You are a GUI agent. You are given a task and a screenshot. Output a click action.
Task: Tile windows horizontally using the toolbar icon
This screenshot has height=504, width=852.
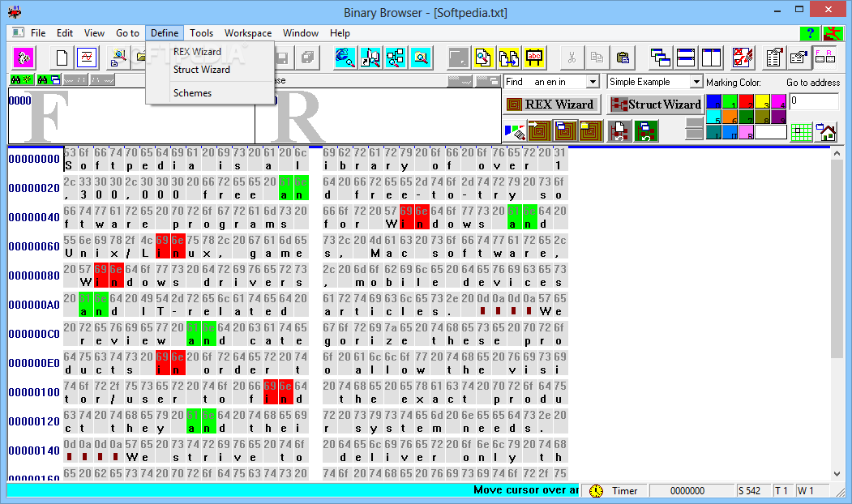[686, 57]
